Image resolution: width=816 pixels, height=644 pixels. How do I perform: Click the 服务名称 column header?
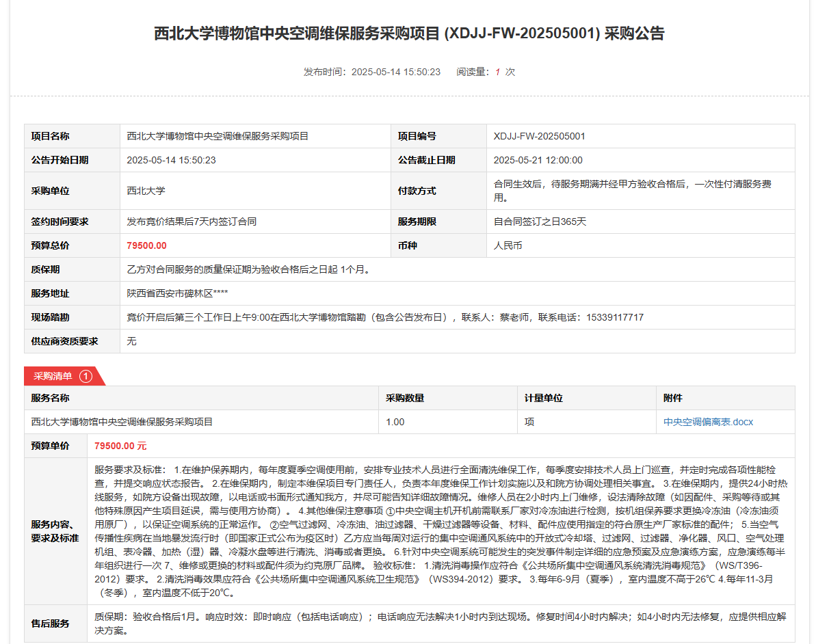pos(50,398)
